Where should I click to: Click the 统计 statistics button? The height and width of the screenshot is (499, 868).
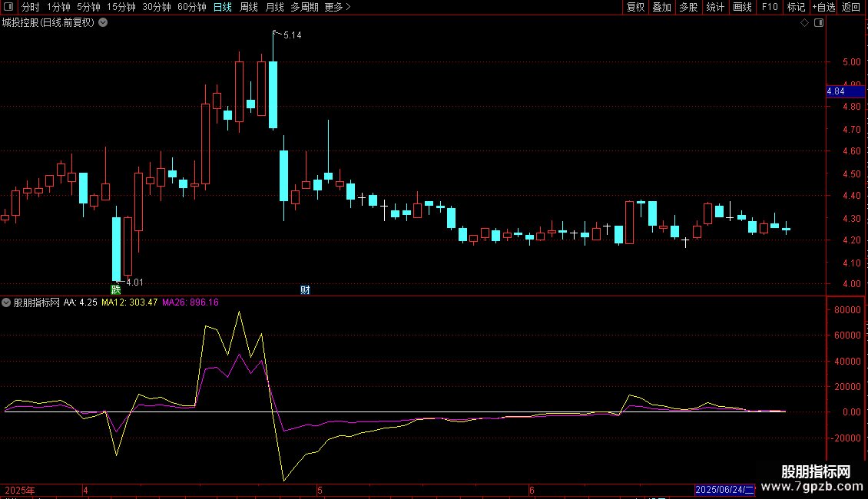tap(715, 7)
